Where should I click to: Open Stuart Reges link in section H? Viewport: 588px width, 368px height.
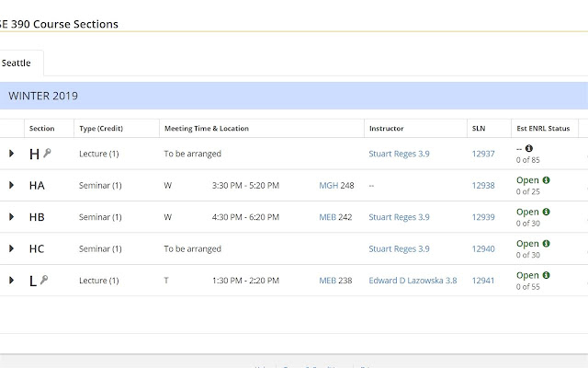point(399,154)
